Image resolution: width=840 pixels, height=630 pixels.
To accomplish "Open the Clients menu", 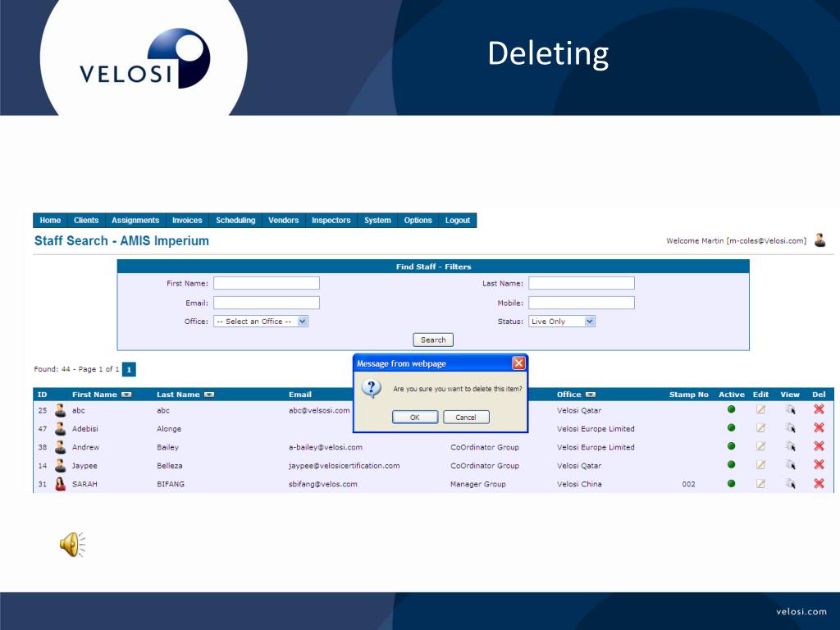I will click(86, 220).
